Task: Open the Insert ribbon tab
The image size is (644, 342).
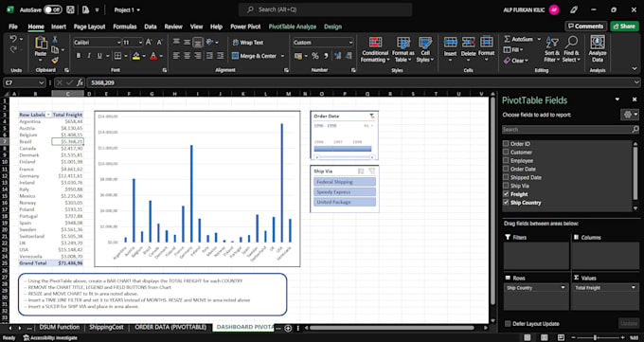Action: tap(59, 27)
